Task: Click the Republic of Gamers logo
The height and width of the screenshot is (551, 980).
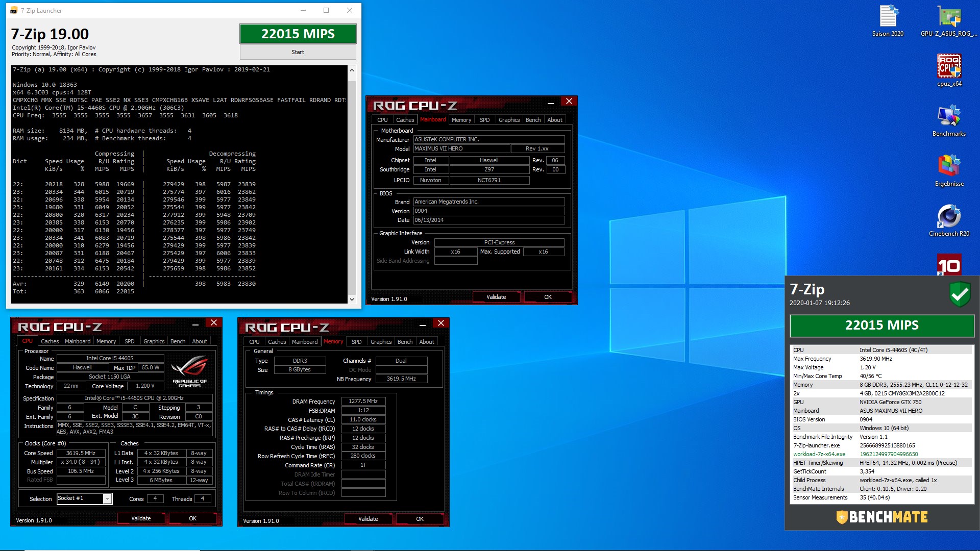Action: tap(189, 371)
